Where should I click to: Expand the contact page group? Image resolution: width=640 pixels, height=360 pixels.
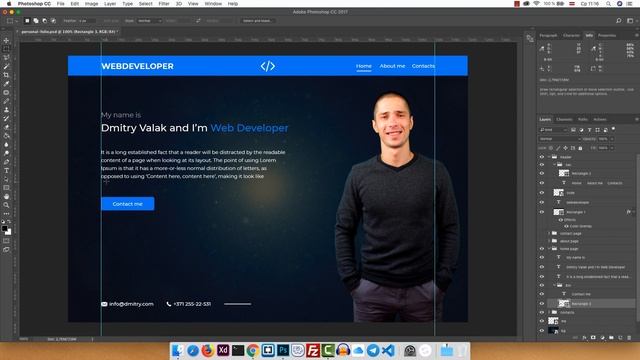click(549, 233)
